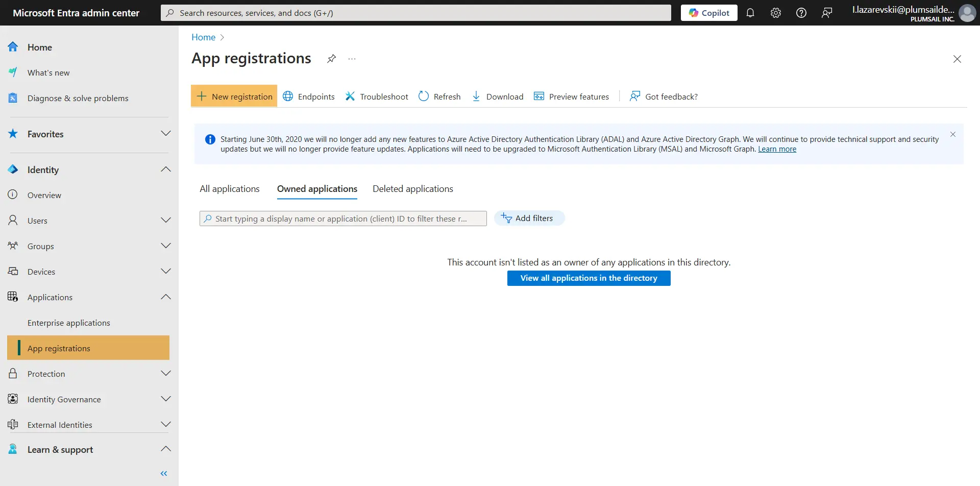This screenshot has height=486, width=980.
Task: Click the Groups people icon
Action: tap(13, 246)
